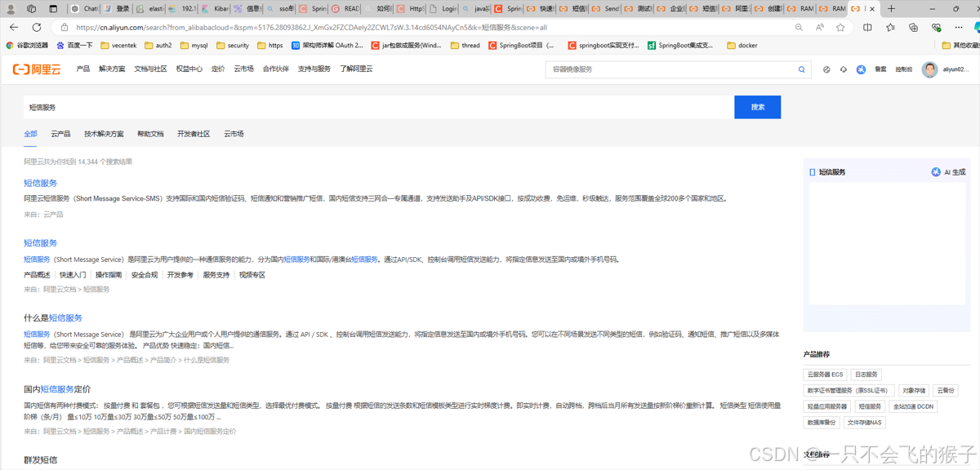Open the mysql bookmarks folder
This screenshot has height=470, width=980.
(194, 46)
